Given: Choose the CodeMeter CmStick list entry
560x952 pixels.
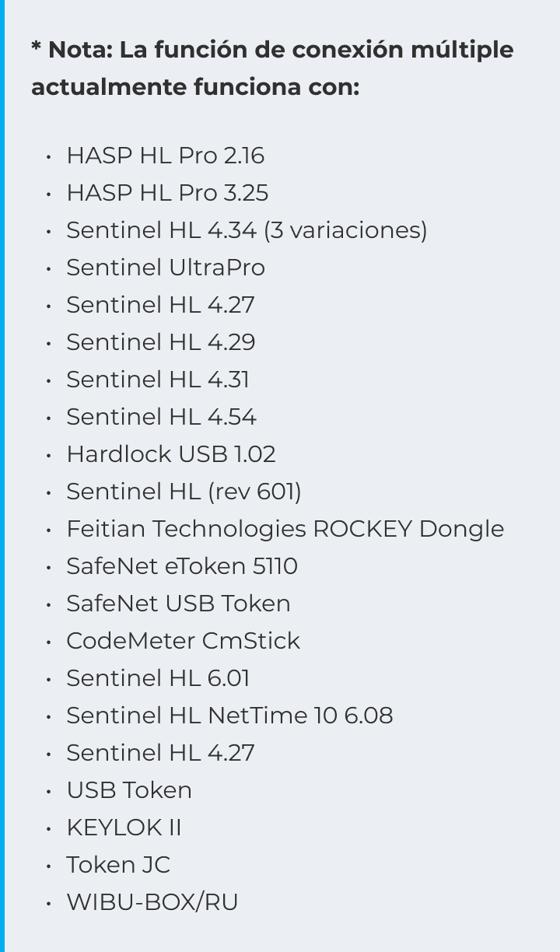Looking at the screenshot, I should [x=183, y=641].
